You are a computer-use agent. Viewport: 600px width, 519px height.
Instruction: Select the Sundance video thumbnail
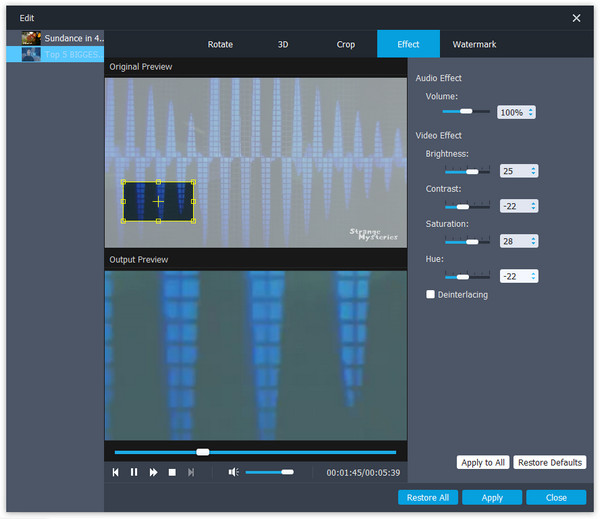[31, 38]
